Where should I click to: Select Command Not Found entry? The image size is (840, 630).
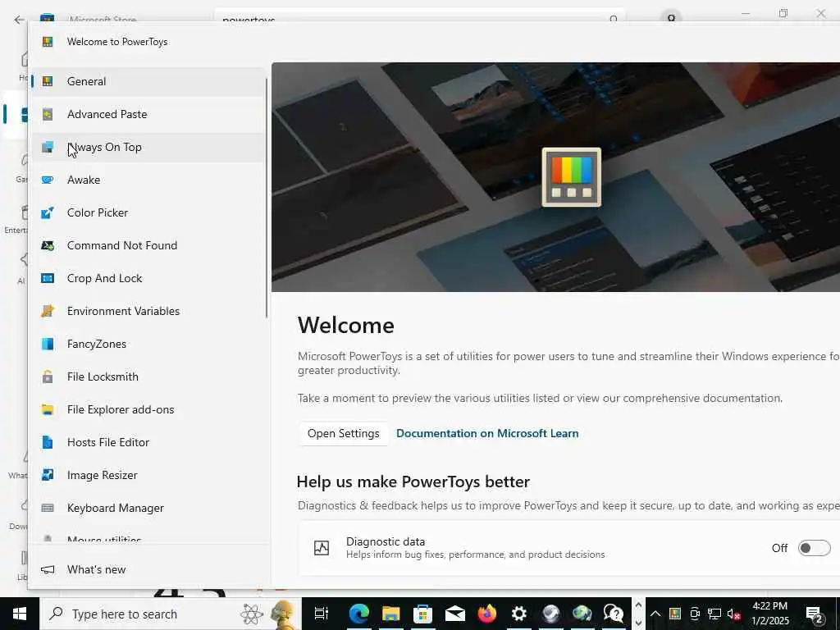(x=148, y=245)
